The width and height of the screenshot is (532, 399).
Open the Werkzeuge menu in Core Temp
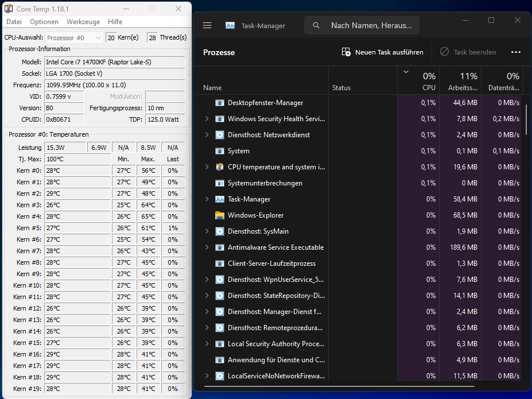[x=83, y=22]
